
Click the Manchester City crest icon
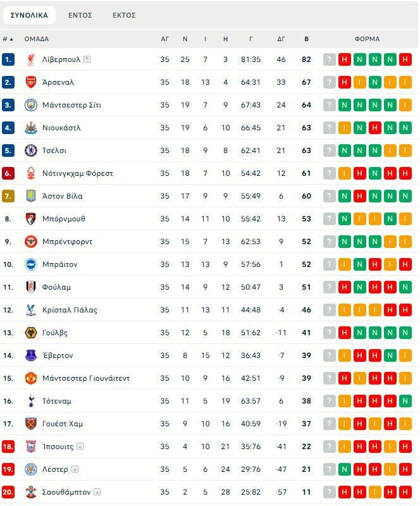pyautogui.click(x=30, y=105)
